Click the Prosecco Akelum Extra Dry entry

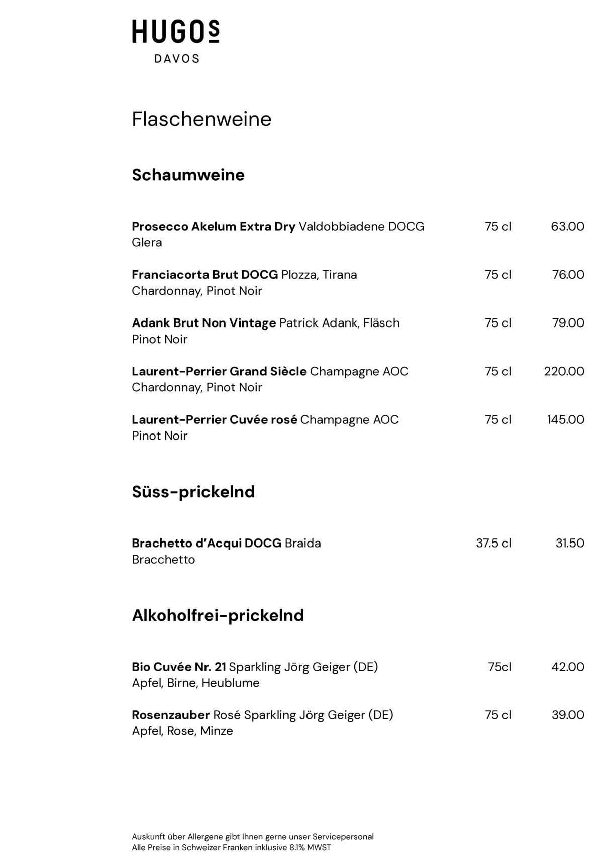pyautogui.click(x=214, y=227)
